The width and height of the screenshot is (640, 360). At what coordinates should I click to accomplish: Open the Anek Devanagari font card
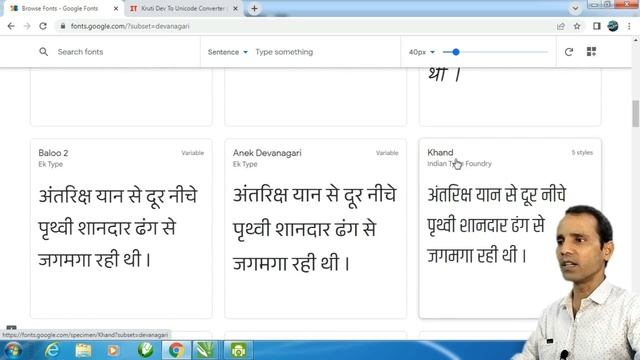coord(316,229)
